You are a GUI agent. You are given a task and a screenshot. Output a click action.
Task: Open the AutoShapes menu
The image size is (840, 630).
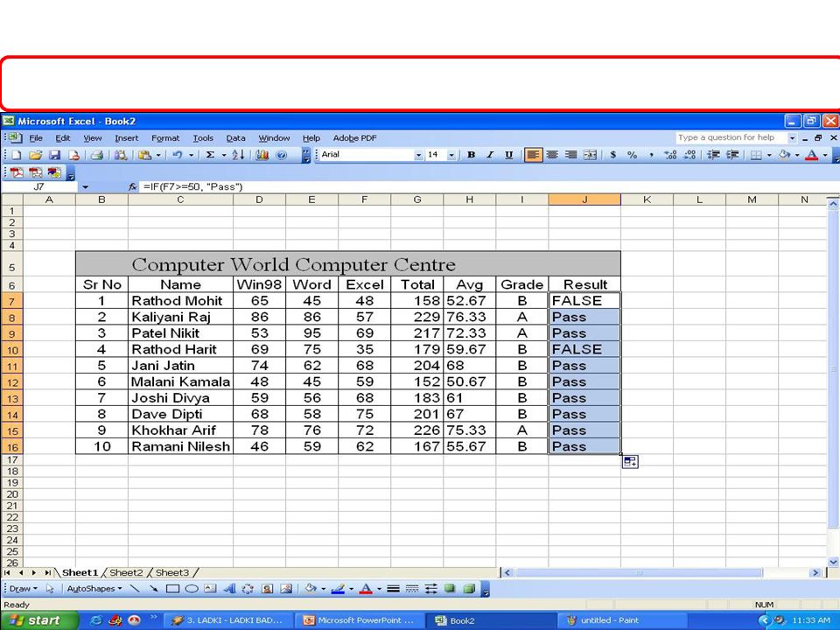94,589
